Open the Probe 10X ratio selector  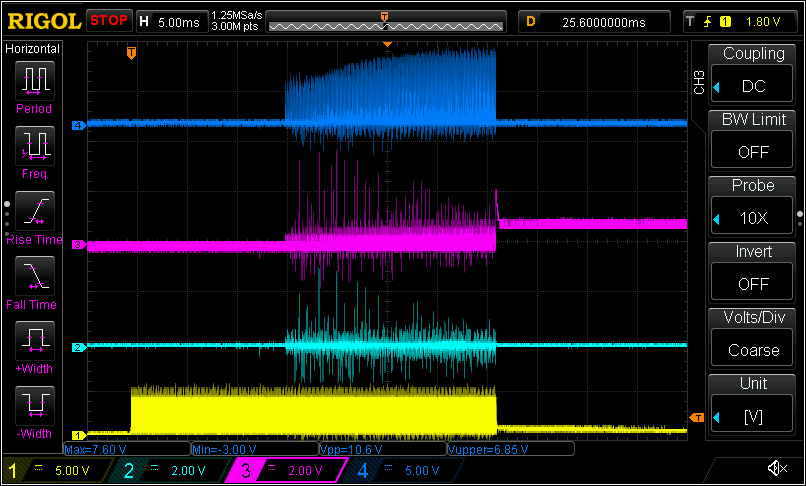tap(752, 206)
